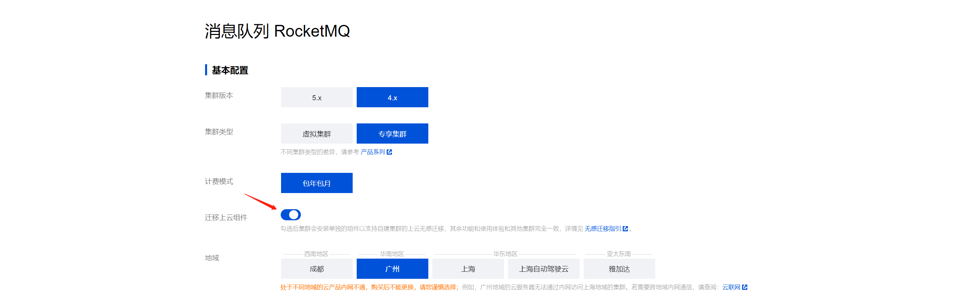Click the 华南地区 region group label

point(392,254)
